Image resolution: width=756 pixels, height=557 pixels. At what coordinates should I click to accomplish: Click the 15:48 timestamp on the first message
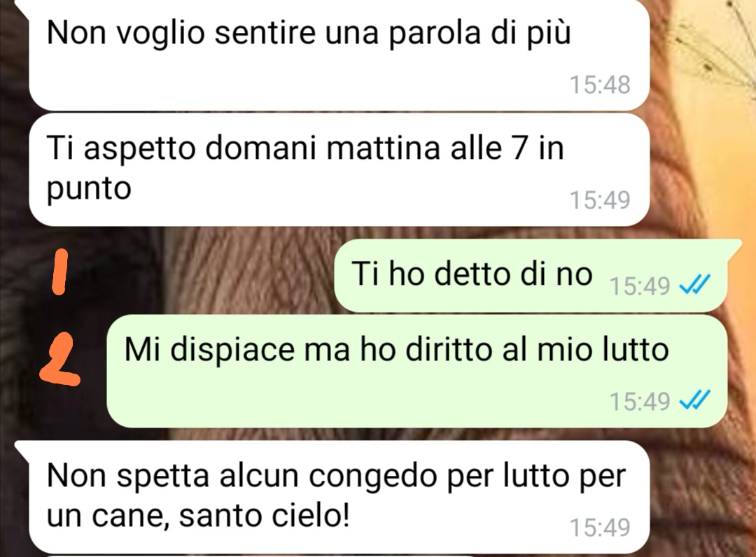tap(600, 85)
